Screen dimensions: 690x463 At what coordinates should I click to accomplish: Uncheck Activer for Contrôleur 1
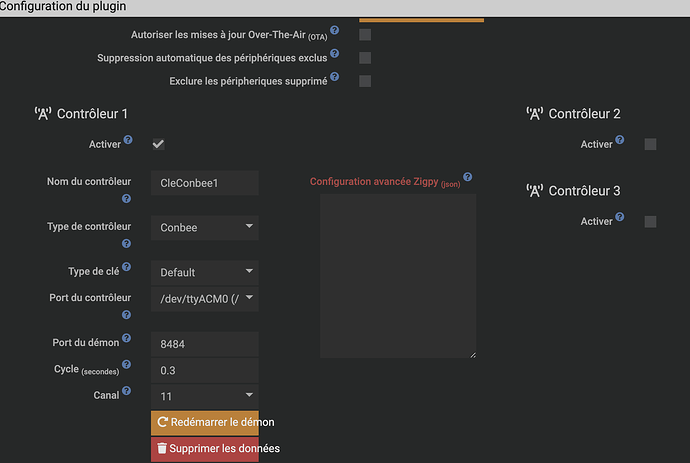click(158, 144)
